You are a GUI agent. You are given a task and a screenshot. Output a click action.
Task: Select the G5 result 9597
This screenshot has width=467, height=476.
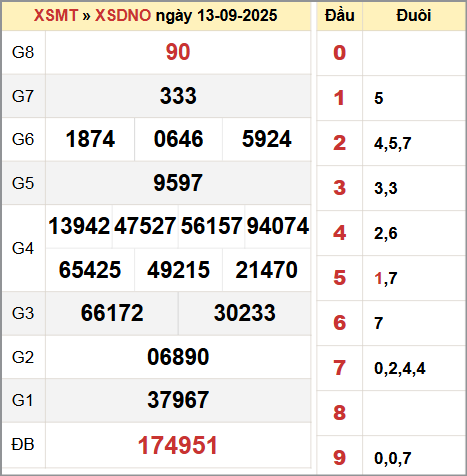click(178, 183)
